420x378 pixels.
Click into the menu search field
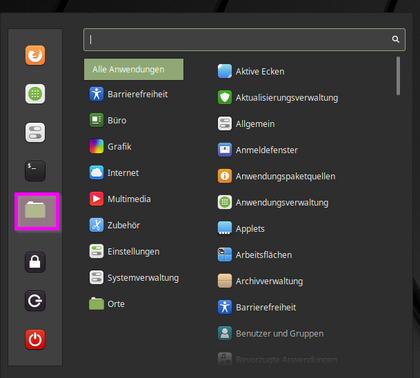pyautogui.click(x=244, y=39)
